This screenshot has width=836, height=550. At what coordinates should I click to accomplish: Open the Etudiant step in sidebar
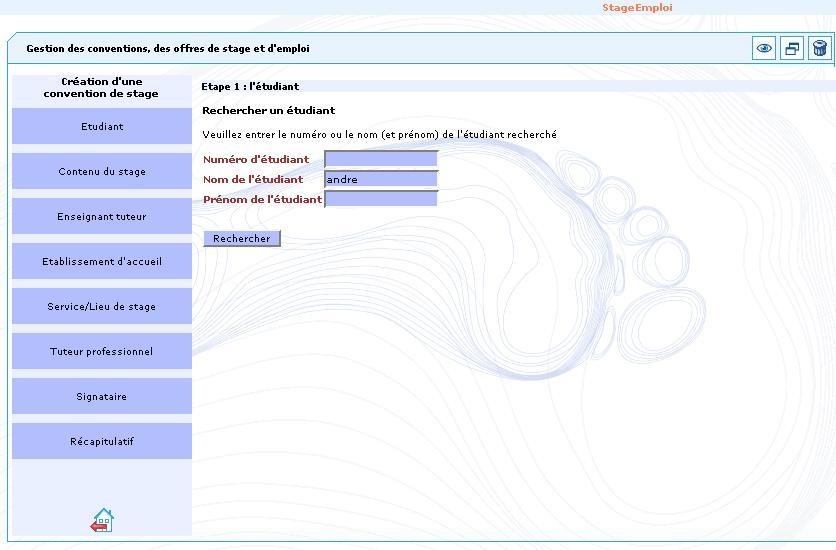102,127
